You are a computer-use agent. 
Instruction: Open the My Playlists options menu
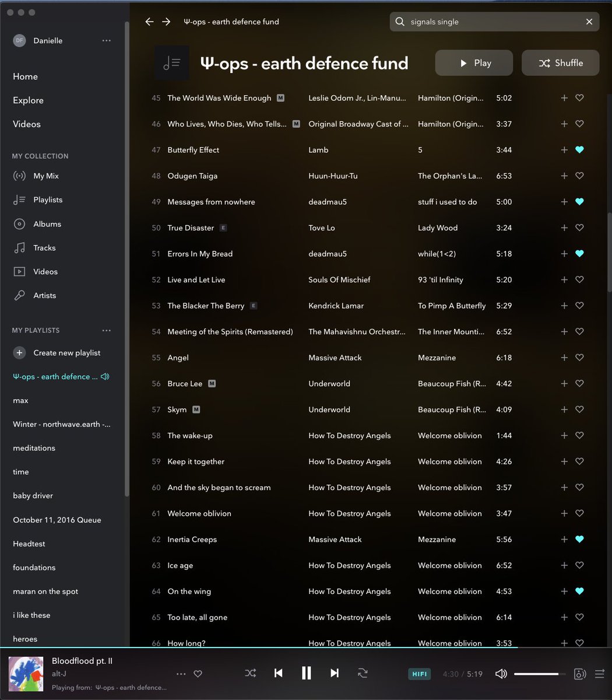pyautogui.click(x=106, y=330)
